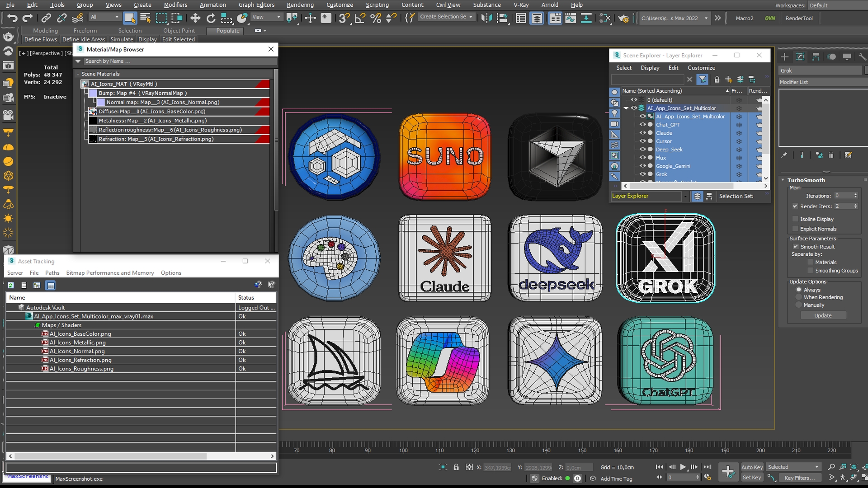868x488 pixels.
Task: Toggle visibility of 0 (default) layer
Action: tap(634, 100)
